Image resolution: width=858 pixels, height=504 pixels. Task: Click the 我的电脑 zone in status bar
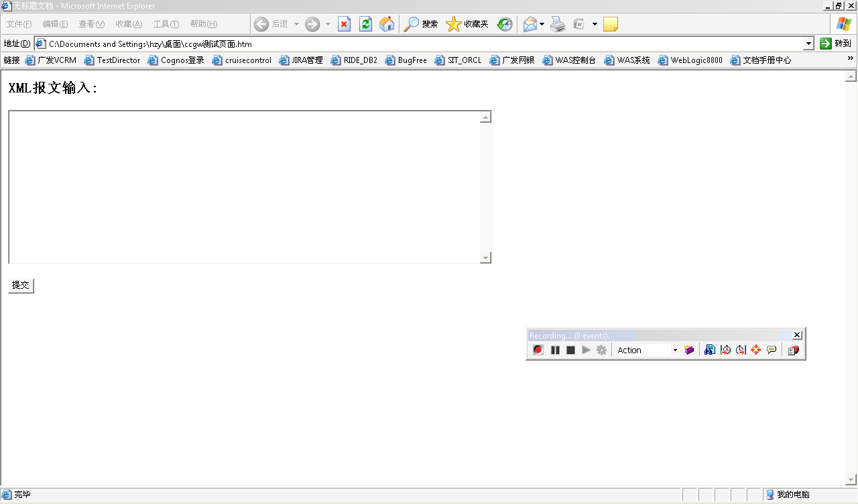788,495
